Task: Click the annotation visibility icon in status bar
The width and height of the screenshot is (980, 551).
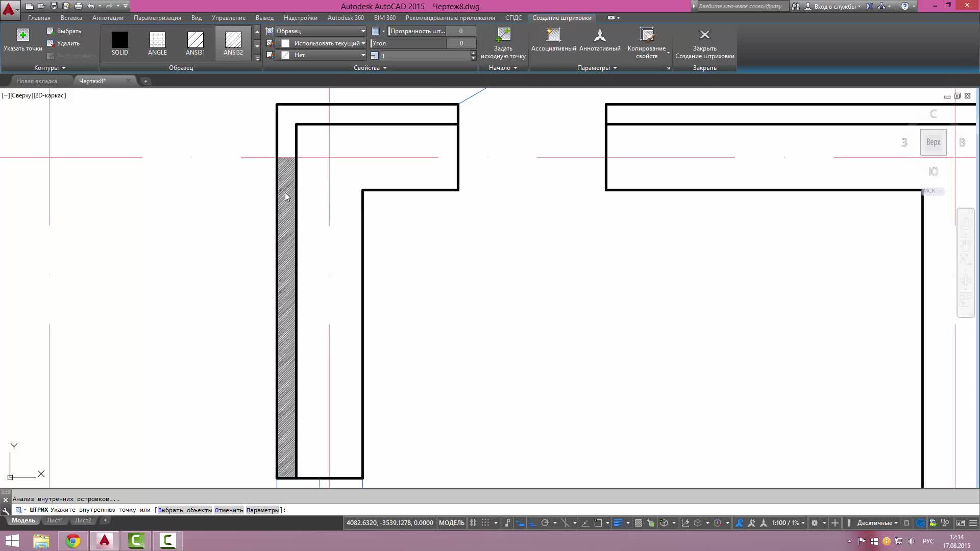Action: [739, 523]
